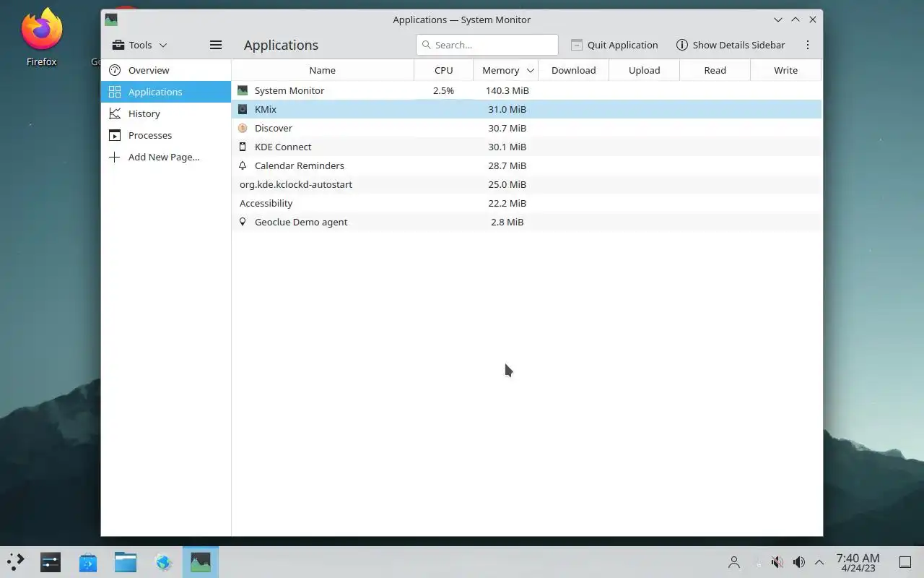This screenshot has width=924, height=578.
Task: Open the application launcher in taskbar
Action: pos(15,562)
